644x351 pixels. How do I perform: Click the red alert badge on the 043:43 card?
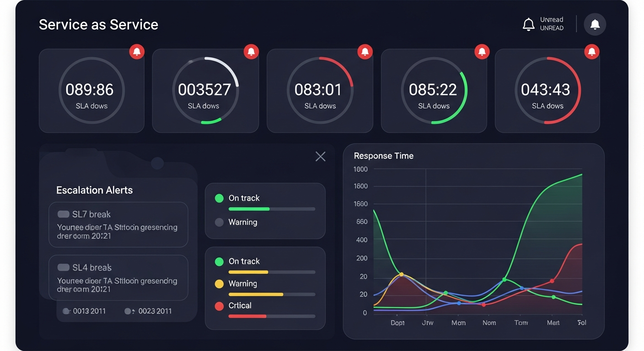point(592,52)
